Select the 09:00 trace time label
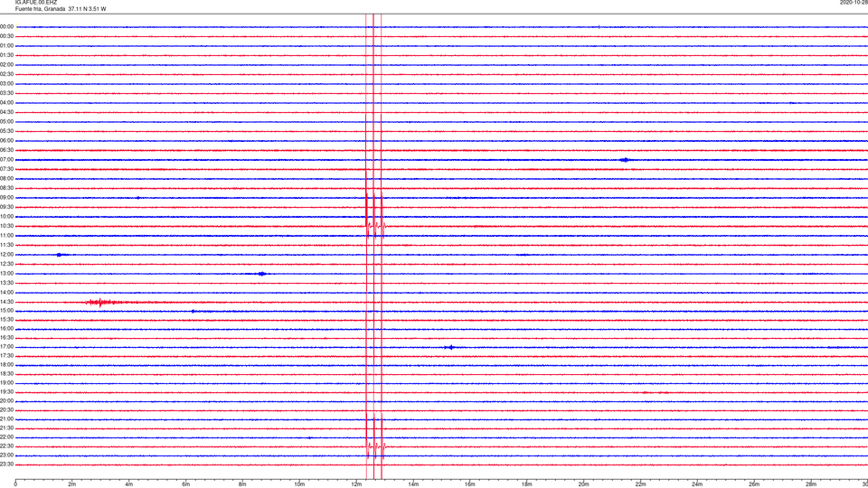Screen dimensions: 868x488 point(6,198)
